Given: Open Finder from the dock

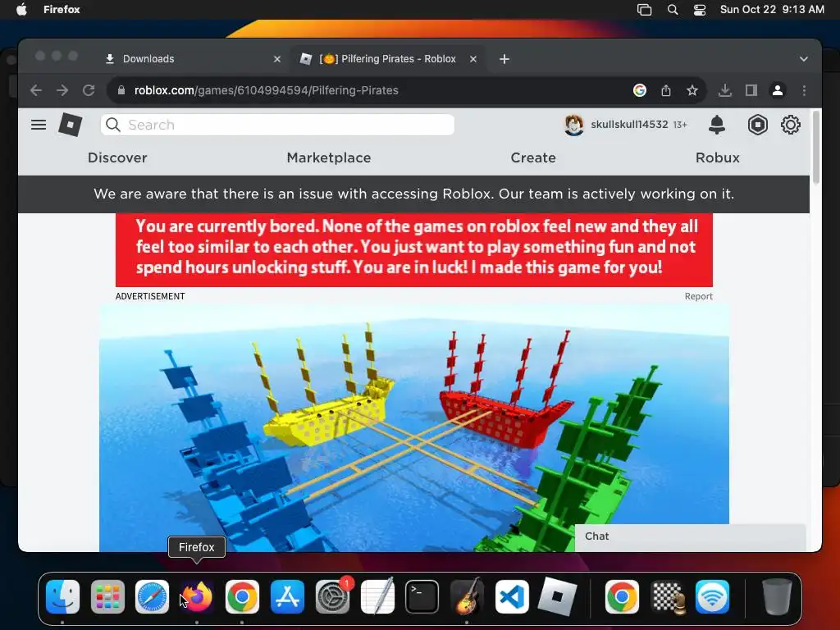Looking at the screenshot, I should click(x=62, y=597).
